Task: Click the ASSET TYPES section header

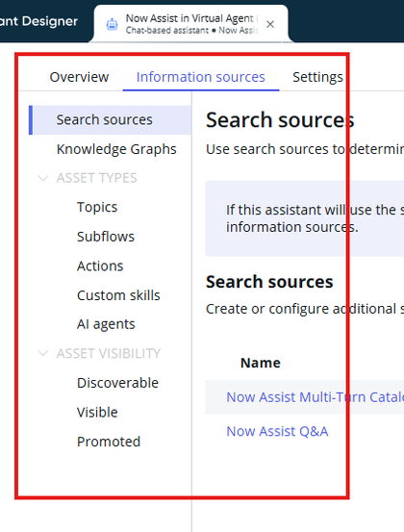Action: 97,178
